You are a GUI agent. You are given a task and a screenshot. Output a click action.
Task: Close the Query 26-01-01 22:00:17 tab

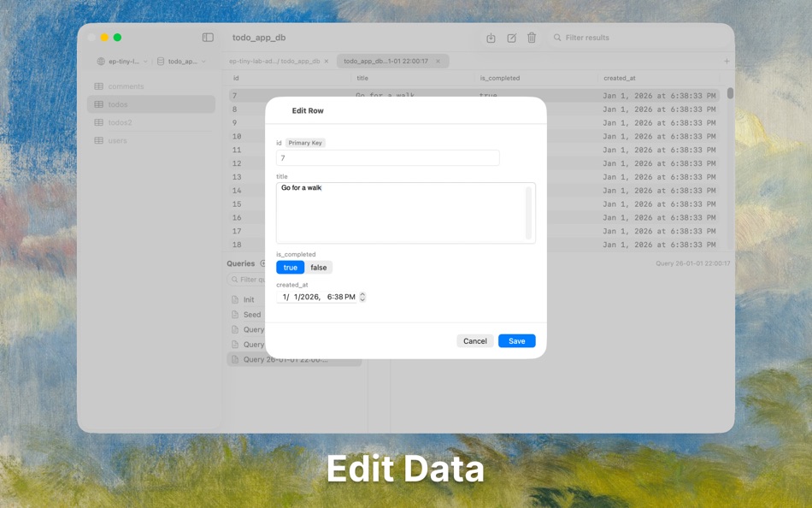point(438,61)
